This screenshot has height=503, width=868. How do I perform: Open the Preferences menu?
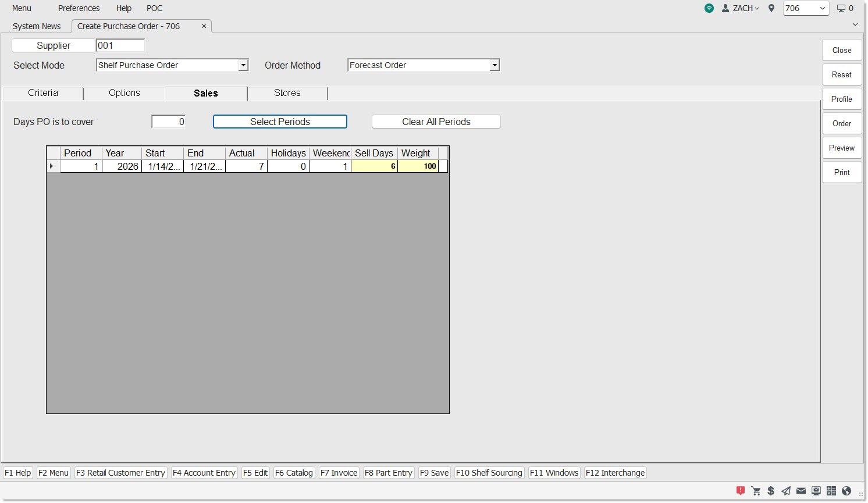pos(79,8)
